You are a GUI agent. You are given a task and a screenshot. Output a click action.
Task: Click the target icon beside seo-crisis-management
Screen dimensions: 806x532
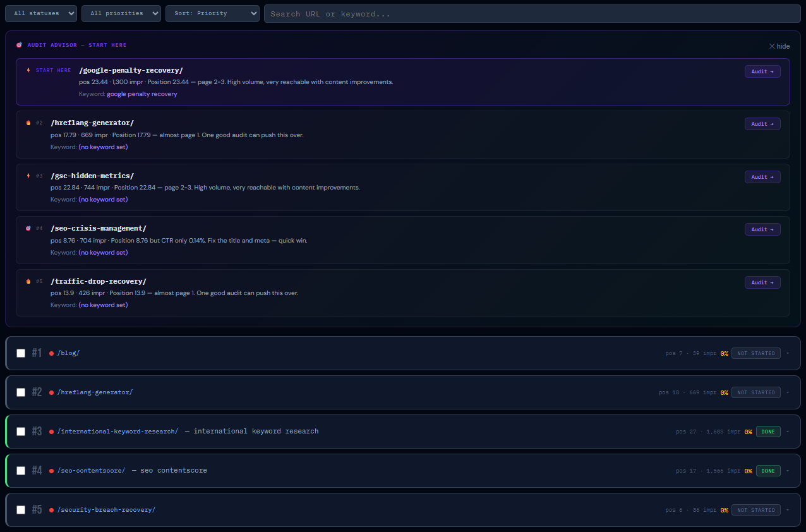(x=28, y=228)
